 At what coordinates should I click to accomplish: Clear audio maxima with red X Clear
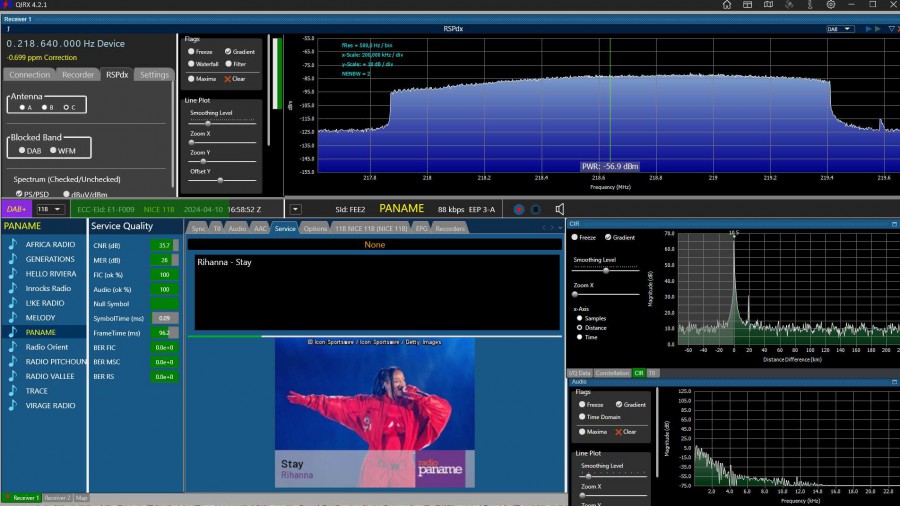point(626,432)
